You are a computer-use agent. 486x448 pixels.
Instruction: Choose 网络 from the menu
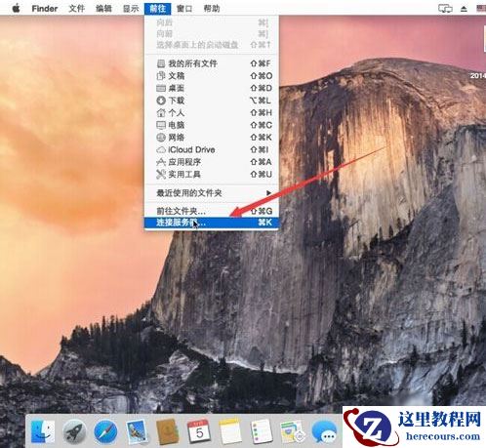(x=212, y=138)
